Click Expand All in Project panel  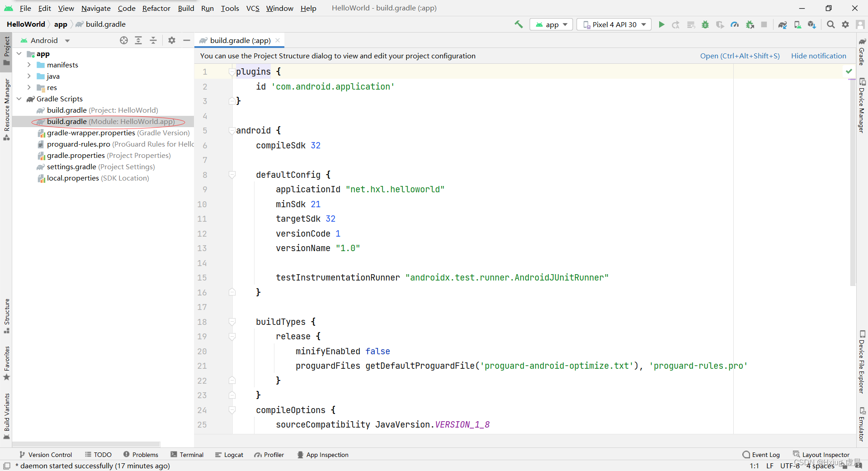[138, 40]
